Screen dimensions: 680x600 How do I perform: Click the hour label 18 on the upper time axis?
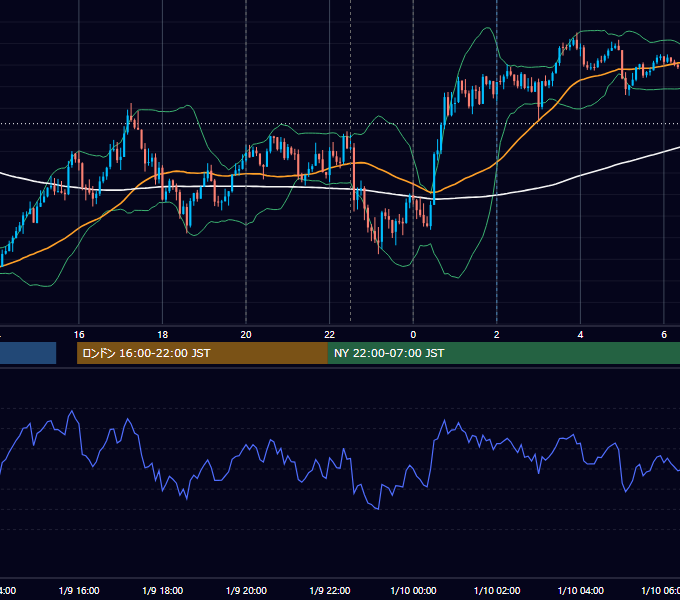pos(163,335)
